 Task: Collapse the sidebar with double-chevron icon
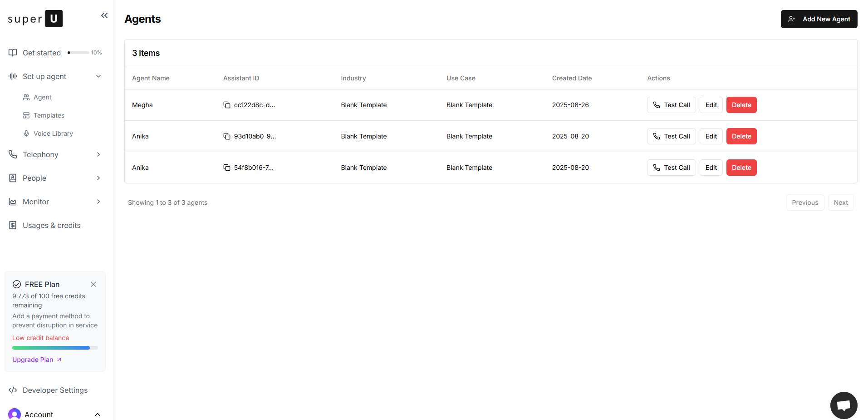click(104, 15)
